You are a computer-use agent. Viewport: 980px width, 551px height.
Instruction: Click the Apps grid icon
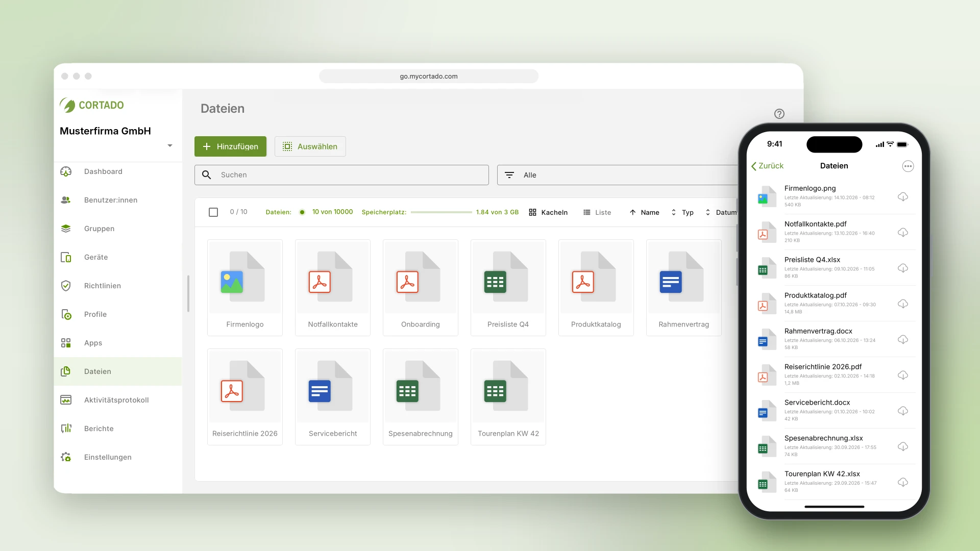tap(66, 343)
